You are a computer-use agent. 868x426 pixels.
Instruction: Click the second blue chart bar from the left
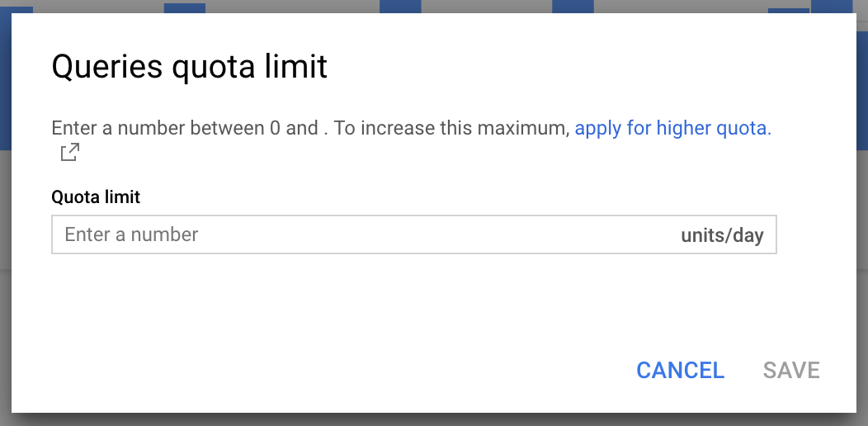tap(185, 7)
